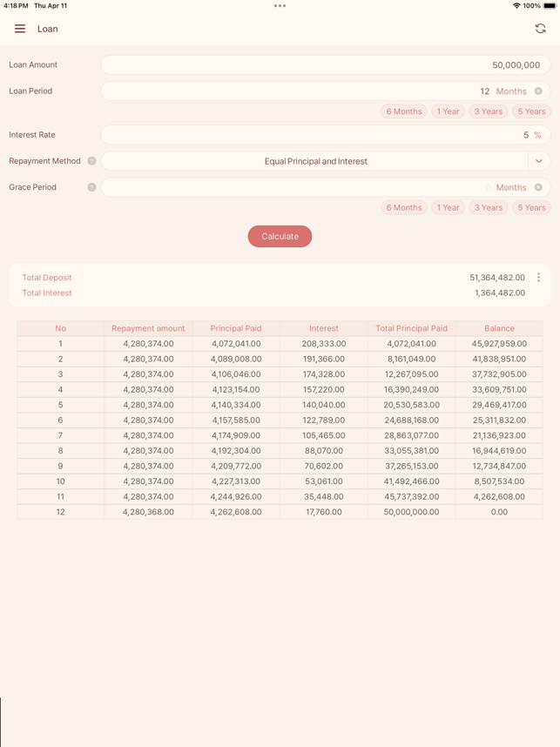Select Total Deposit value 51,364,482.00

[x=497, y=277]
